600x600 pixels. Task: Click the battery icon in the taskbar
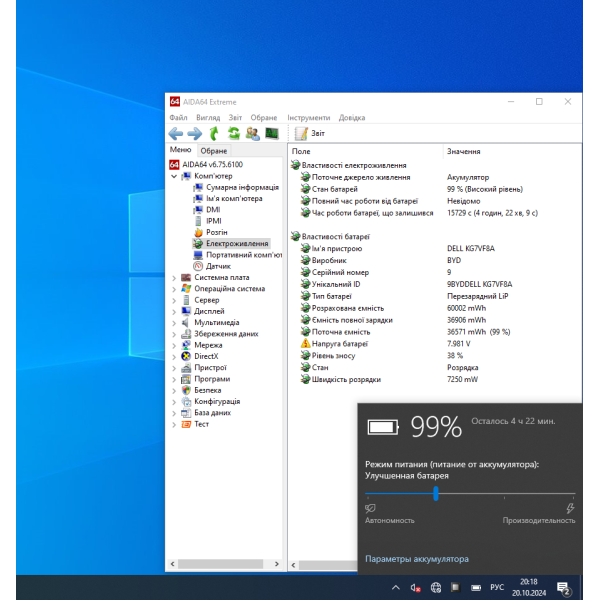click(x=476, y=587)
